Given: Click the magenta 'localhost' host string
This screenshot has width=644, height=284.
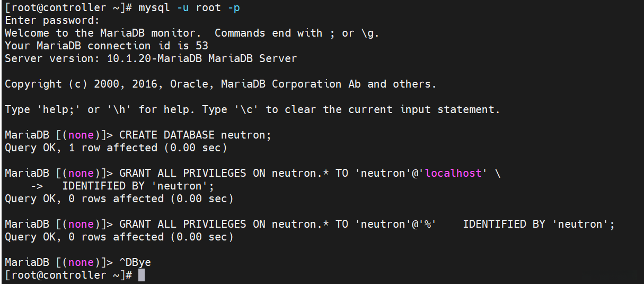Looking at the screenshot, I should 454,174.
